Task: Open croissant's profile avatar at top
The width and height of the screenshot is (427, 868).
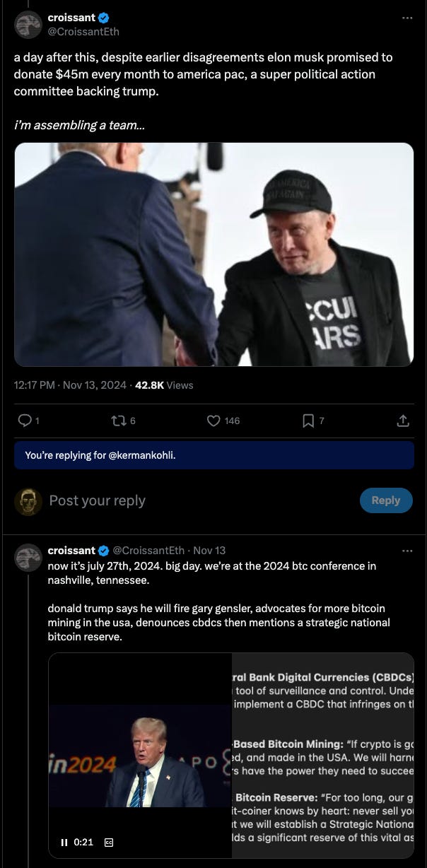Action: click(28, 24)
